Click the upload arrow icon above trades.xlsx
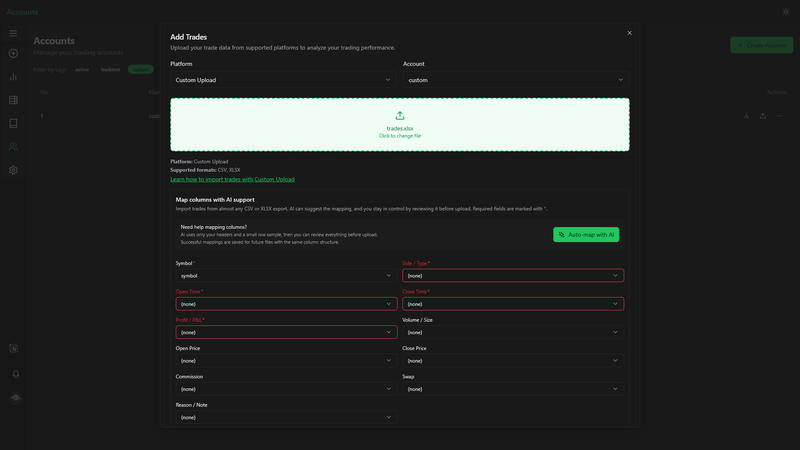This screenshot has height=450, width=800. coord(399,116)
